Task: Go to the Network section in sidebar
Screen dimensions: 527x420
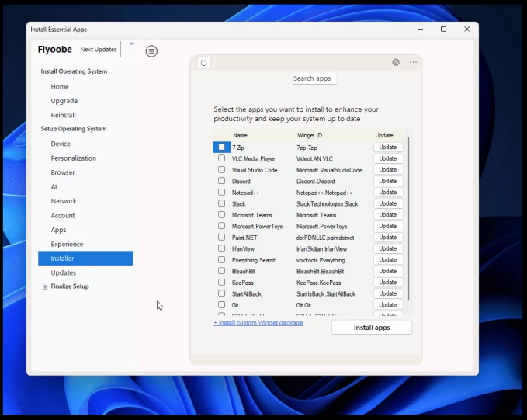Action: (64, 201)
